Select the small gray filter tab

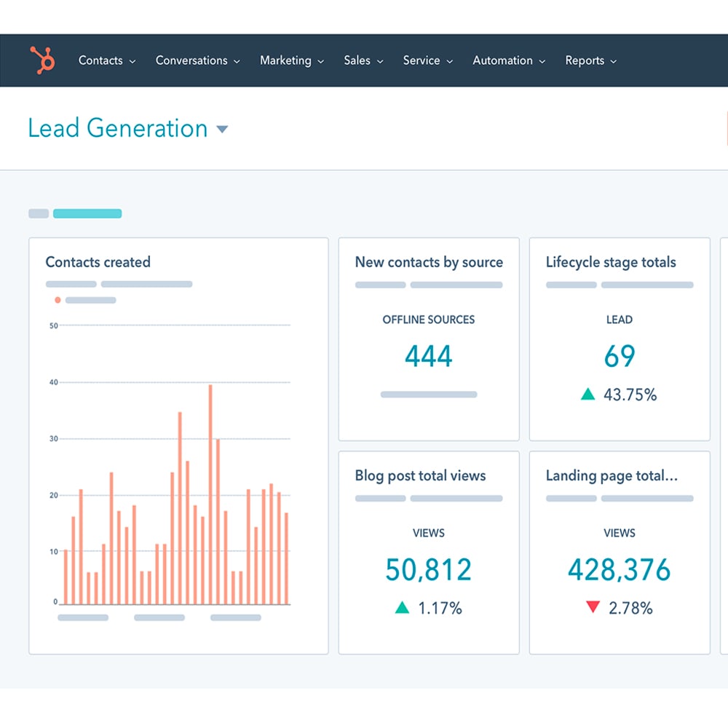[39, 214]
